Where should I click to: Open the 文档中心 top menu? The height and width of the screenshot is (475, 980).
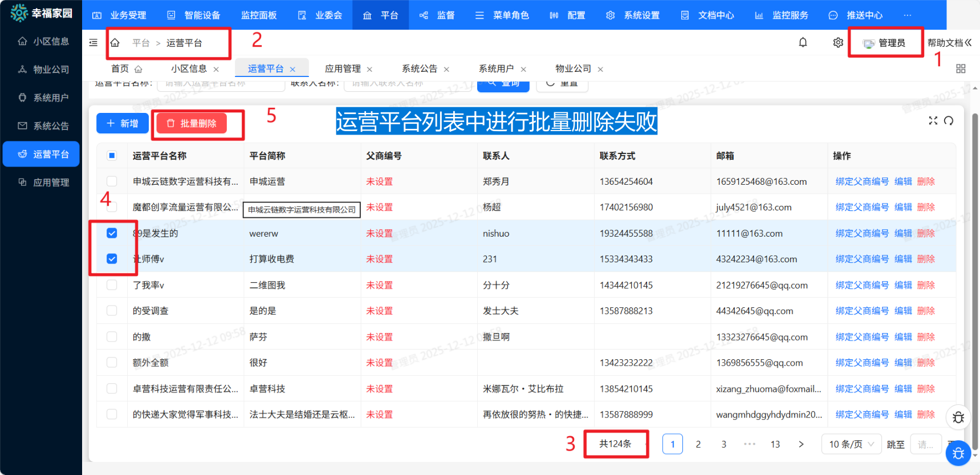[707, 15]
